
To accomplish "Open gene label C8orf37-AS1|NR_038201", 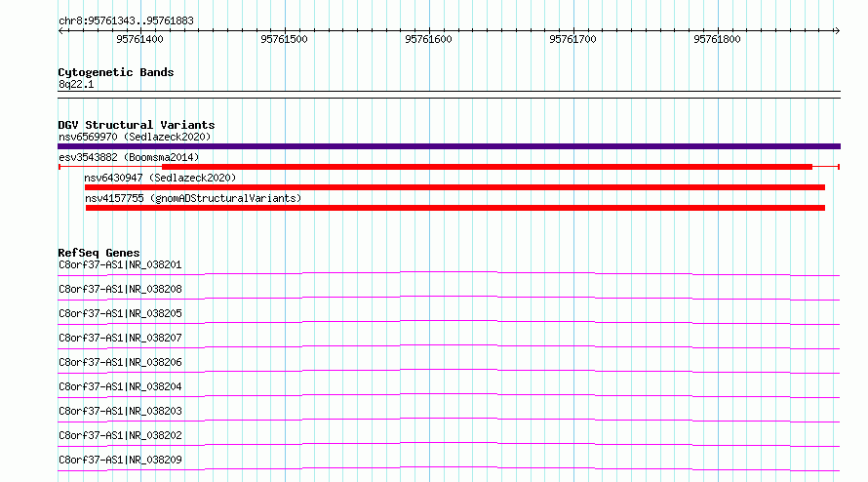I will point(120,264).
